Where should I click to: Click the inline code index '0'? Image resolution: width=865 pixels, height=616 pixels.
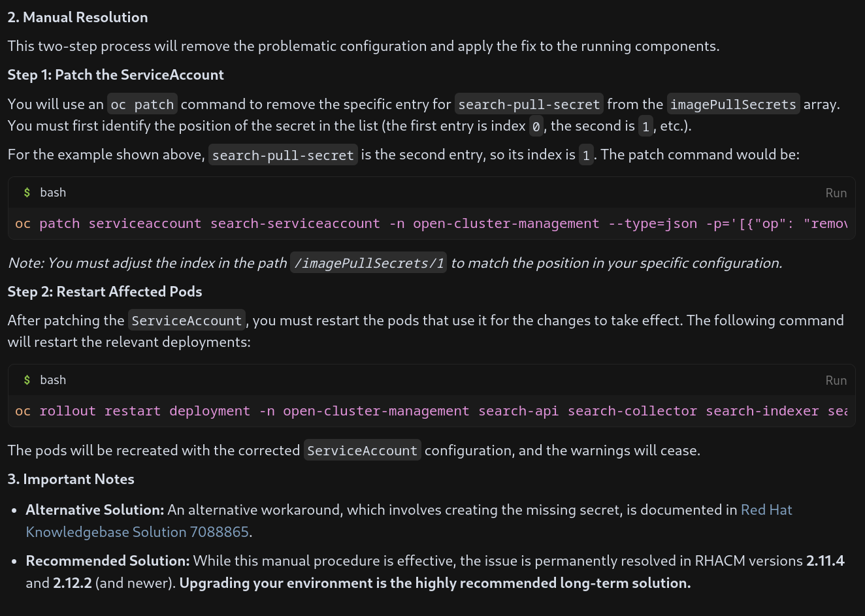536,127
